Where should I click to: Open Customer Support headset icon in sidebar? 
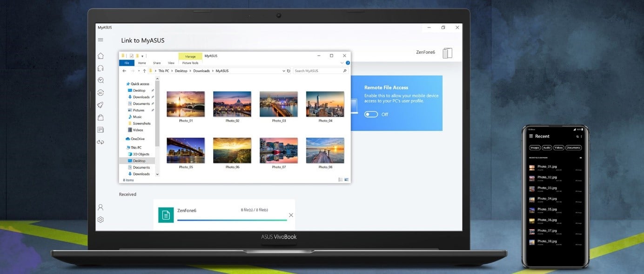pyautogui.click(x=101, y=68)
